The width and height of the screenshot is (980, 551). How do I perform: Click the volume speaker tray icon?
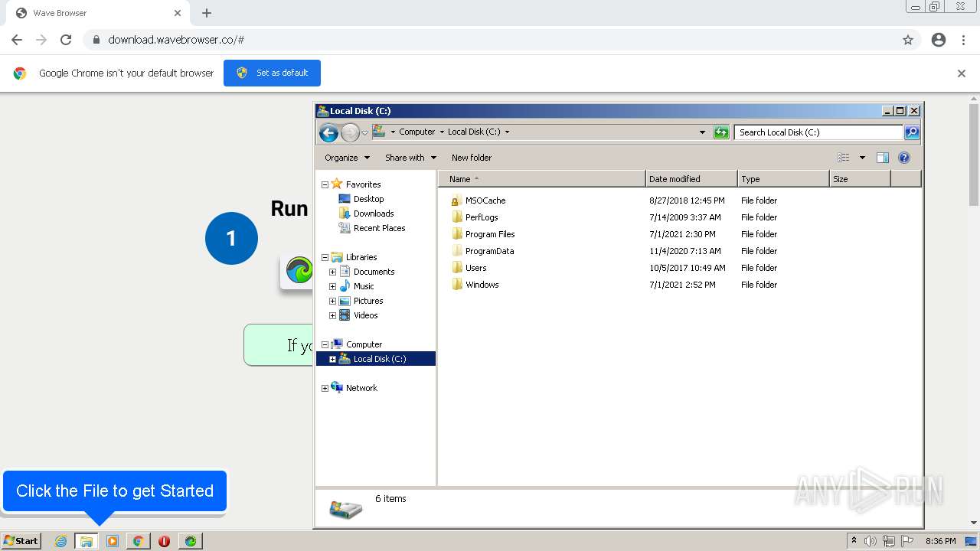(871, 541)
